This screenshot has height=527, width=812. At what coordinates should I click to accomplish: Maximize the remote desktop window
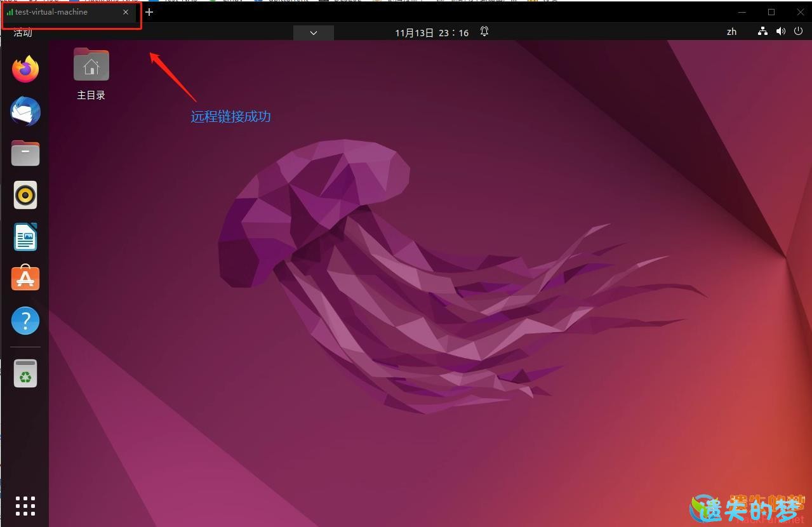pos(771,12)
